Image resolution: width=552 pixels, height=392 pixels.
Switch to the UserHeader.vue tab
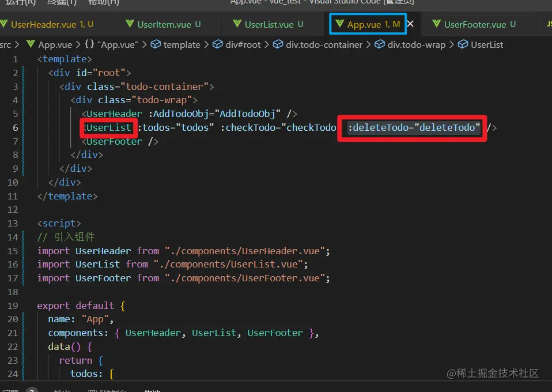tap(52, 24)
